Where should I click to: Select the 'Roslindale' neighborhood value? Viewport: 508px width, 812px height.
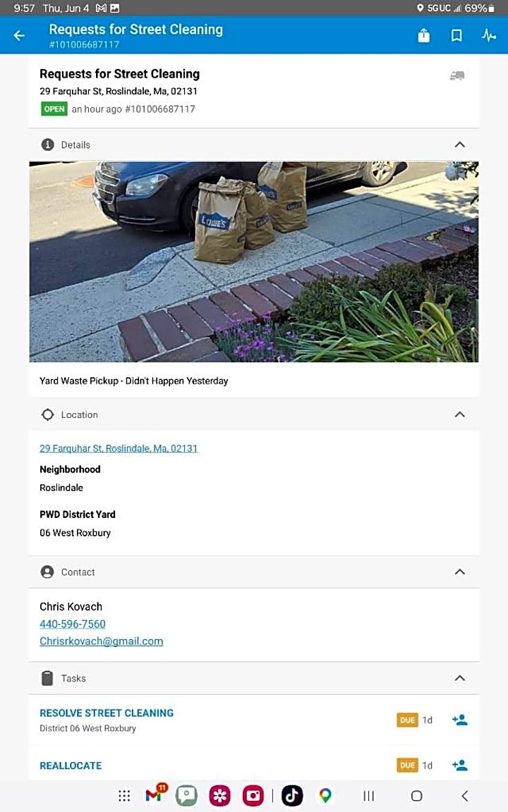pos(61,487)
